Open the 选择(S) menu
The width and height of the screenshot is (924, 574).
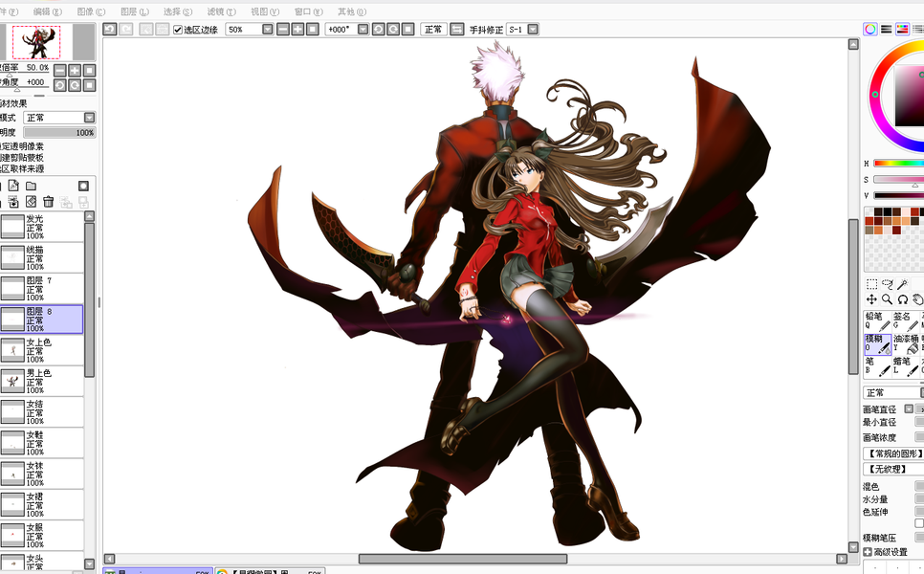pos(178,11)
